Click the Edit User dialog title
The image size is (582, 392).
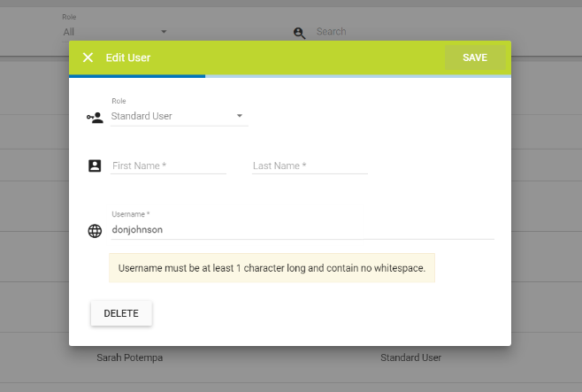pos(128,58)
